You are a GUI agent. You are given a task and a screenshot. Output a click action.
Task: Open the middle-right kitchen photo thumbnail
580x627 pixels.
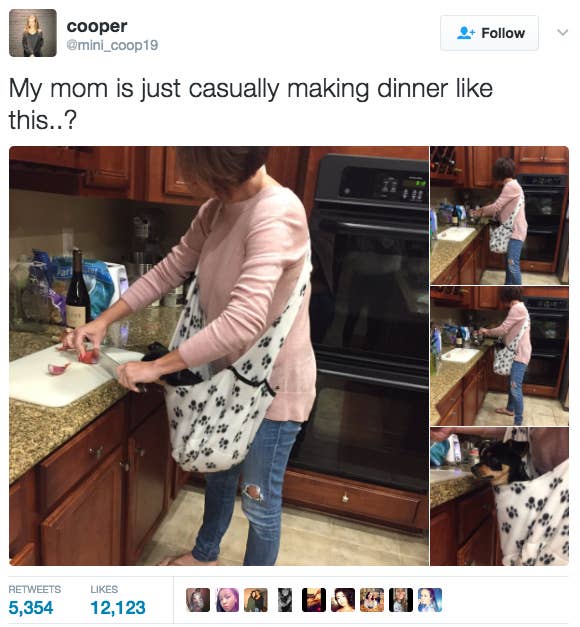500,355
